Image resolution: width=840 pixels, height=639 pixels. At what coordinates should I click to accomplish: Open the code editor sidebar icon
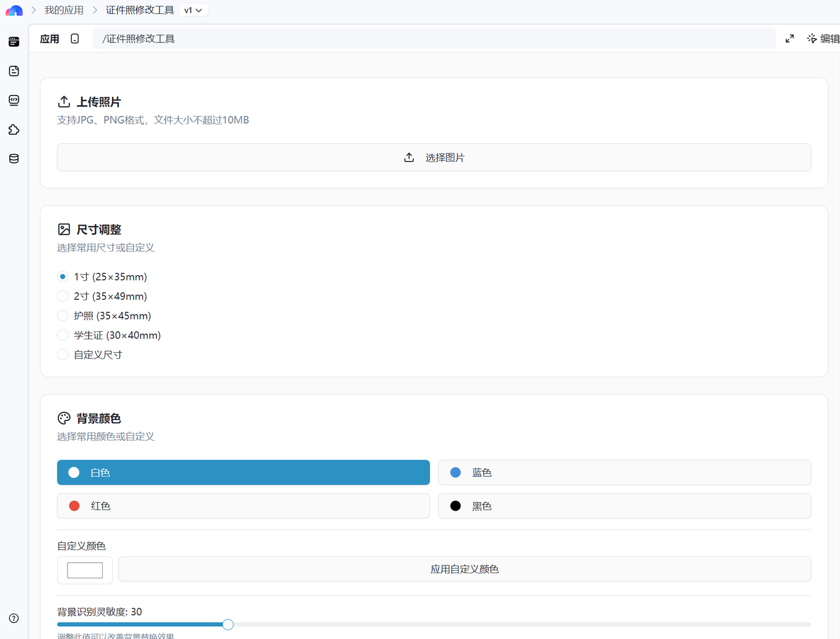coord(14,100)
